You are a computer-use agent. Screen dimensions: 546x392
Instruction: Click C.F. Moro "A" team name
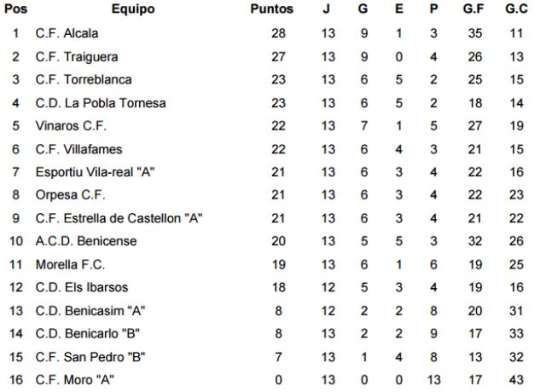(x=75, y=379)
